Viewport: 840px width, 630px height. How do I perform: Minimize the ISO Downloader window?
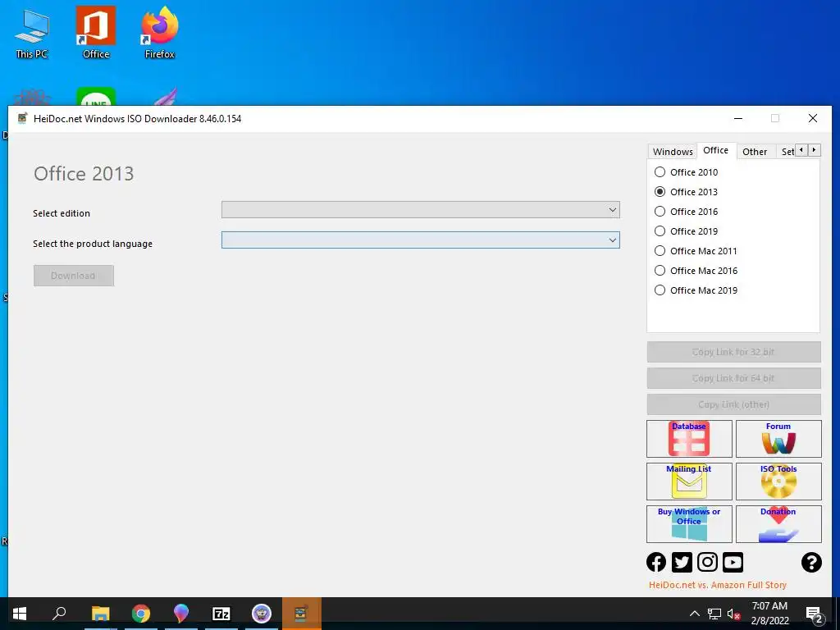pos(738,118)
